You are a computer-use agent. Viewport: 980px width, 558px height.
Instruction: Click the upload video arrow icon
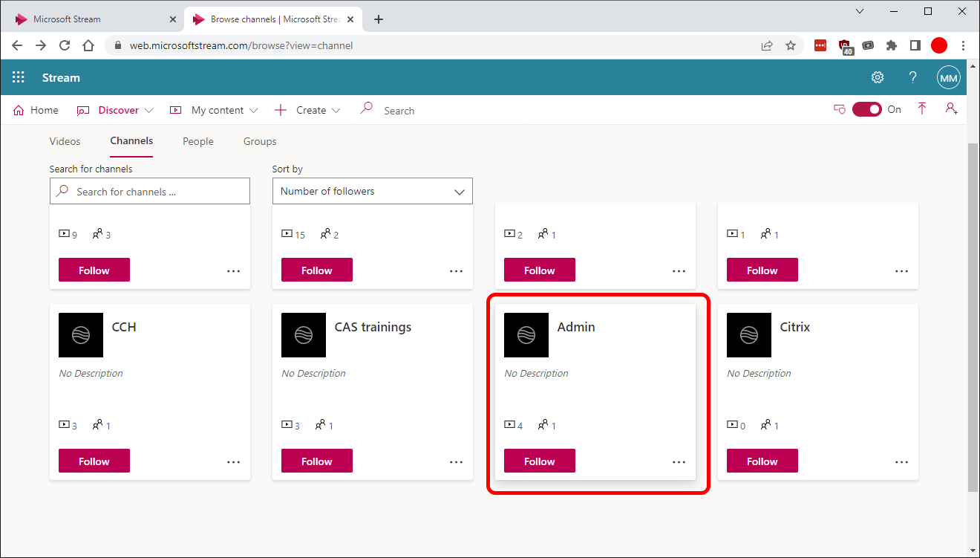click(922, 109)
